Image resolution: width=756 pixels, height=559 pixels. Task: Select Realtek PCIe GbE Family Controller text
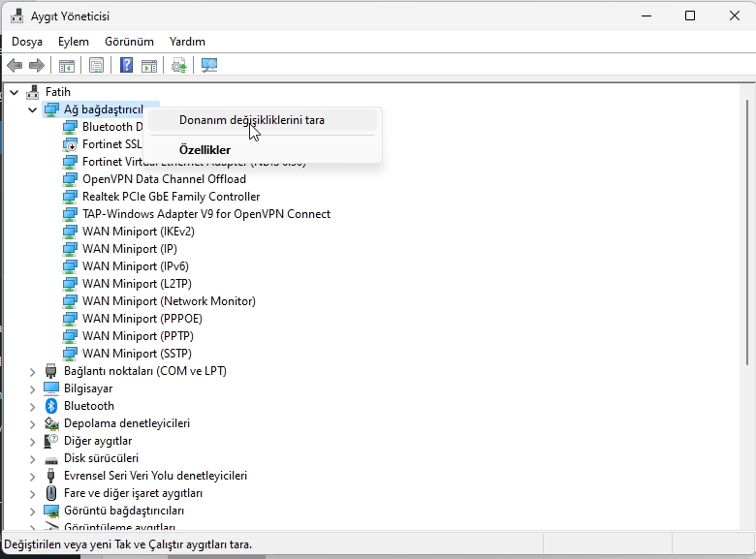pyautogui.click(x=172, y=197)
